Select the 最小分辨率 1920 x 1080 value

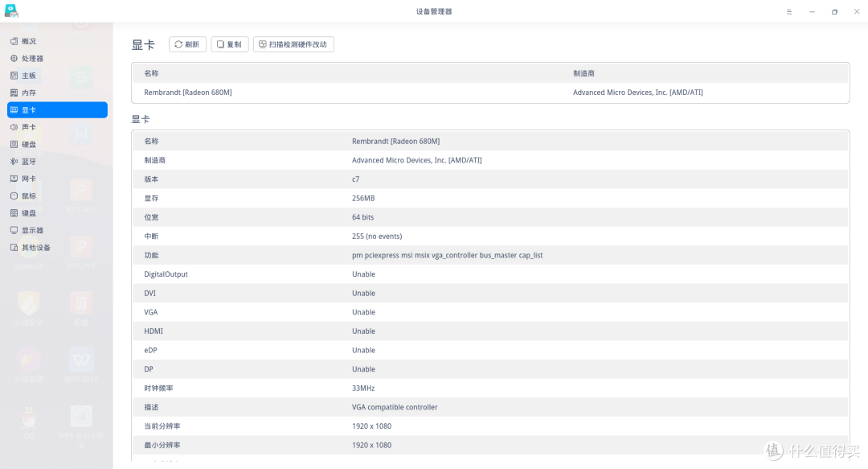(x=371, y=445)
